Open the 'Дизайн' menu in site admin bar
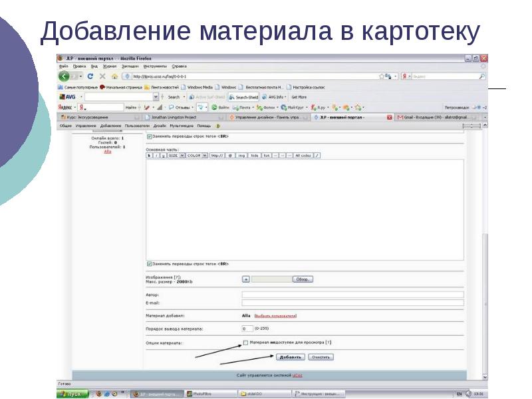This screenshot has width=532, height=399. [x=160, y=125]
